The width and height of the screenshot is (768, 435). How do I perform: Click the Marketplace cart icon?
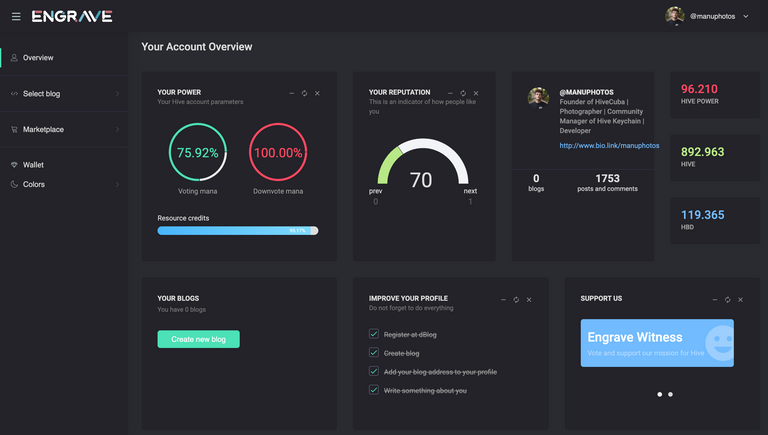14,129
